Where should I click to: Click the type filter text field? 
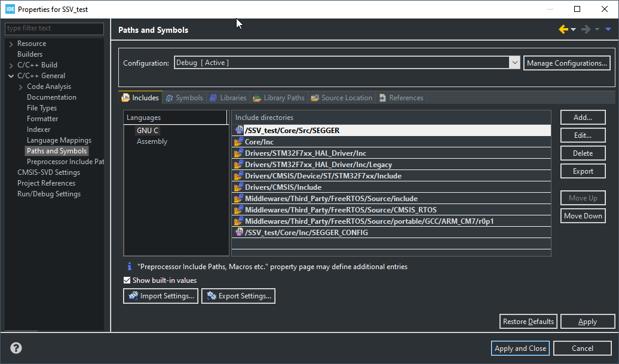click(54, 28)
